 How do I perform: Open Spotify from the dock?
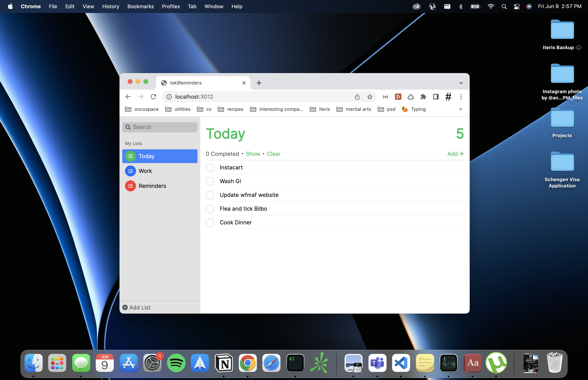tap(176, 363)
